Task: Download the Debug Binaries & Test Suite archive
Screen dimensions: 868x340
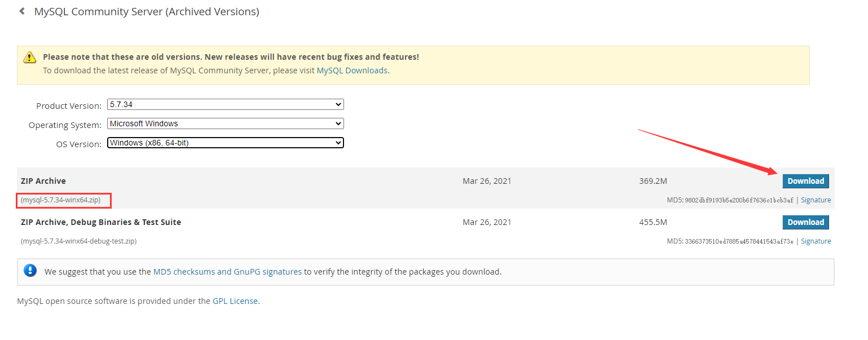Action: (x=805, y=222)
